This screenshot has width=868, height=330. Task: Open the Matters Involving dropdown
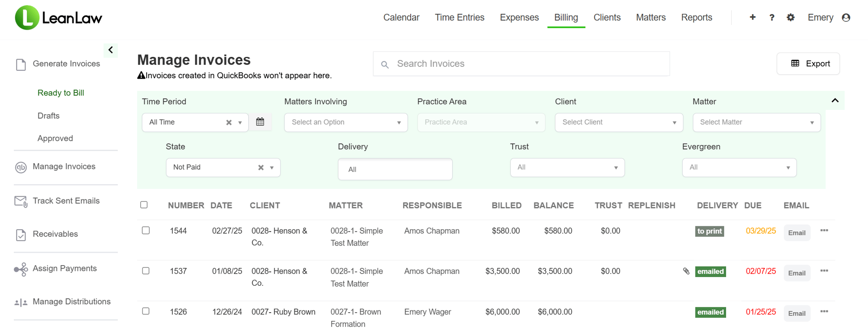pos(346,122)
